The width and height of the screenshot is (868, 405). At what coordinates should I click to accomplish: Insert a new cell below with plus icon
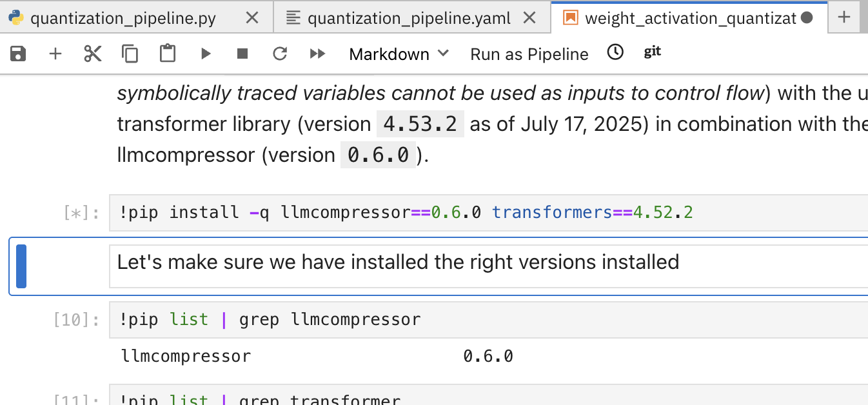tap(55, 54)
